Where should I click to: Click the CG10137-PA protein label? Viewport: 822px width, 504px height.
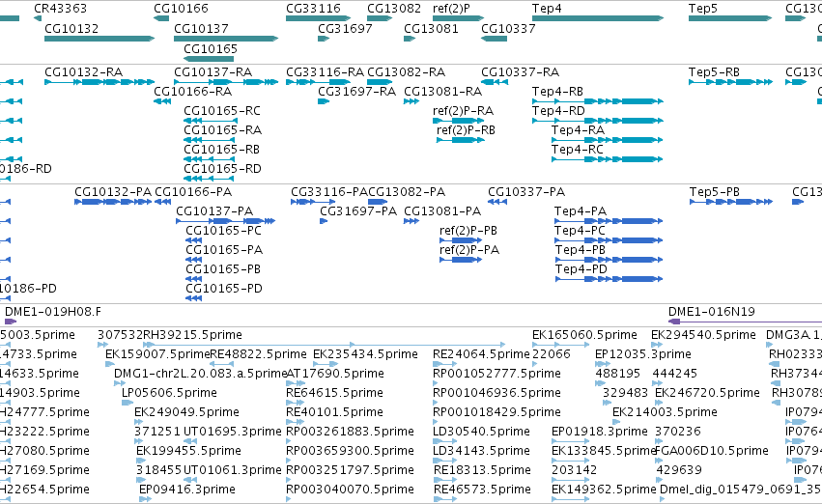[x=214, y=211]
